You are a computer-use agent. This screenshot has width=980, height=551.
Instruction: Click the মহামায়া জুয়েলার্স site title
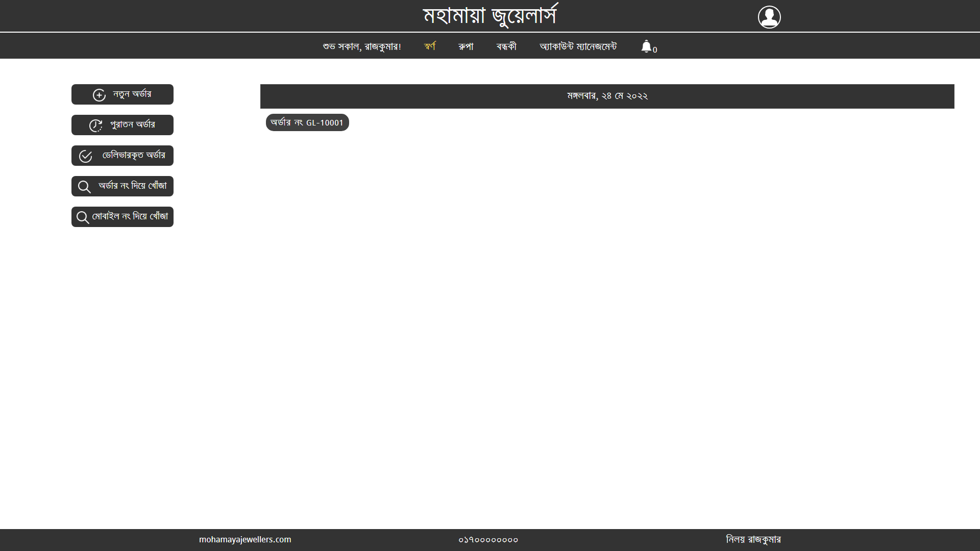click(490, 16)
